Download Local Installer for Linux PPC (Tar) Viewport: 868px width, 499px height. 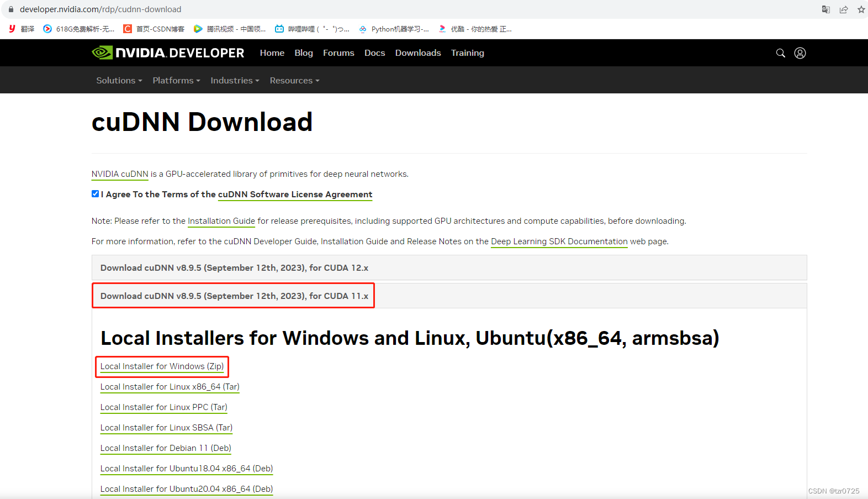click(x=164, y=407)
